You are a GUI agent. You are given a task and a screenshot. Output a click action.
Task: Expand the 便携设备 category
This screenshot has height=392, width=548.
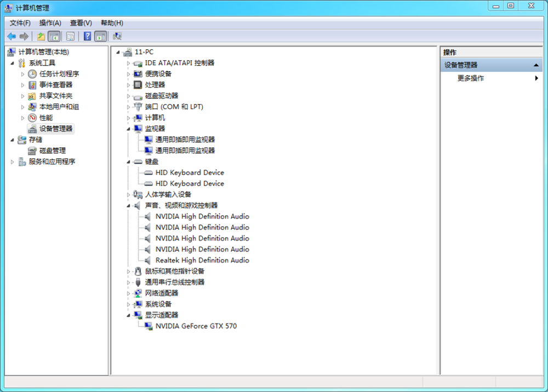[128, 74]
